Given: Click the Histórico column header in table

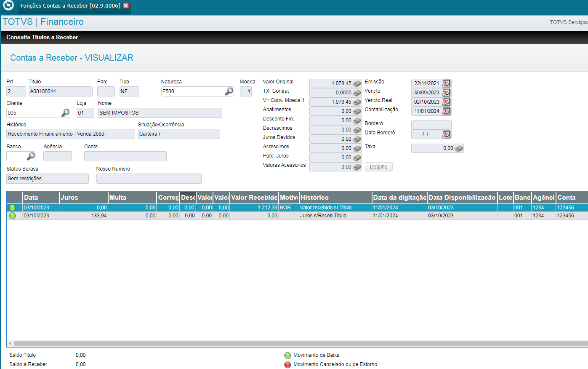Looking at the screenshot, I should click(x=335, y=198).
